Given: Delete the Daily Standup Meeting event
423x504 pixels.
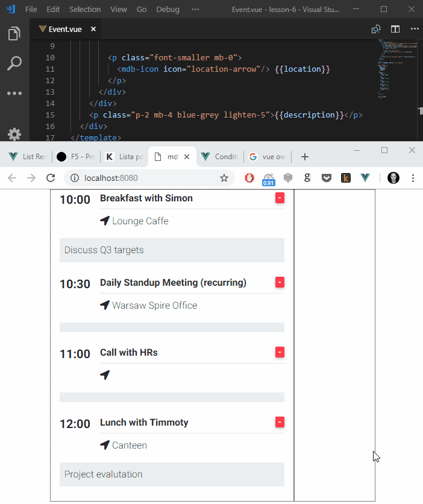Looking at the screenshot, I should click(x=280, y=282).
